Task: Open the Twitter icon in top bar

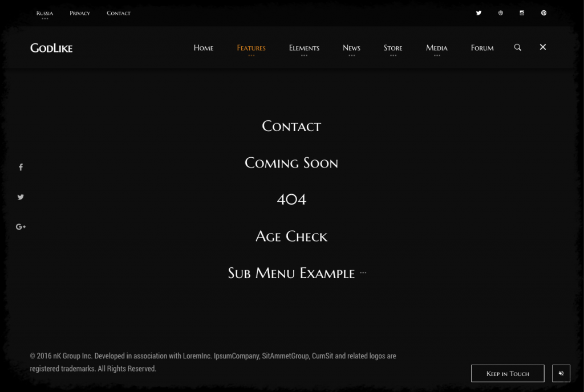Action: pos(478,13)
